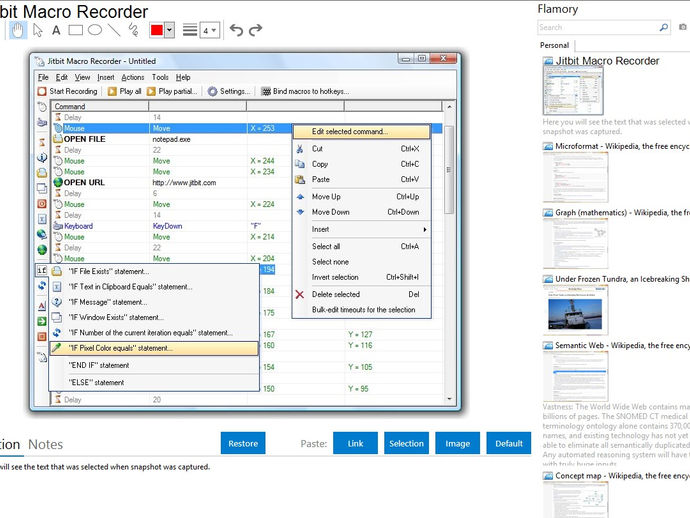Screen dimensions: 690x518
Task: Click the Selection paste button
Action: tap(406, 443)
